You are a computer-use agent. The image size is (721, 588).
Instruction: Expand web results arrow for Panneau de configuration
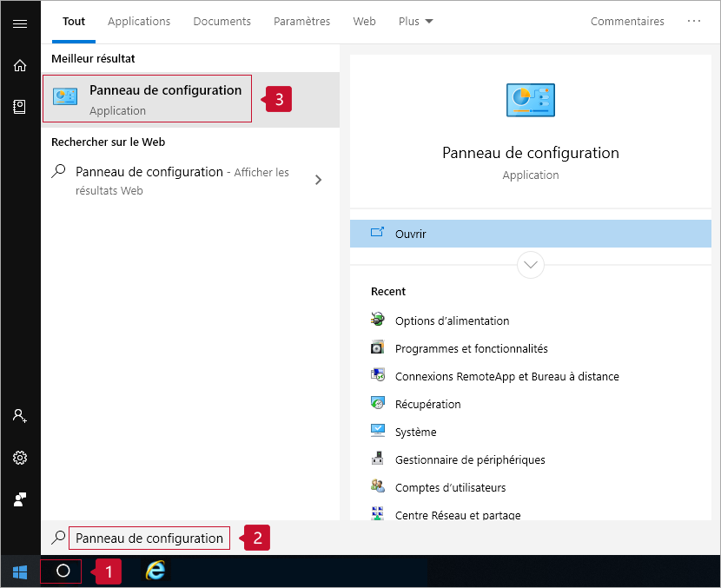point(319,180)
